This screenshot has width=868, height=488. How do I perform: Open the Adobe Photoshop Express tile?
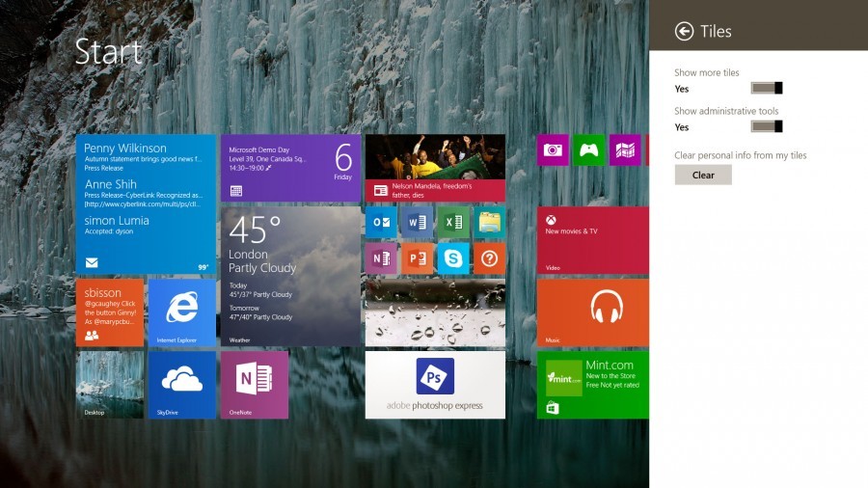pyautogui.click(x=435, y=384)
